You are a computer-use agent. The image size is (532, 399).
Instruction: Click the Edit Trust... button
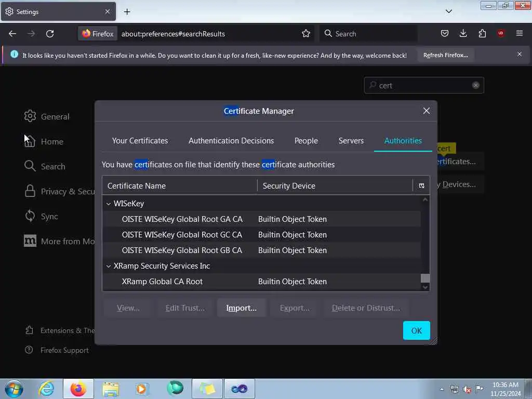[x=185, y=308]
